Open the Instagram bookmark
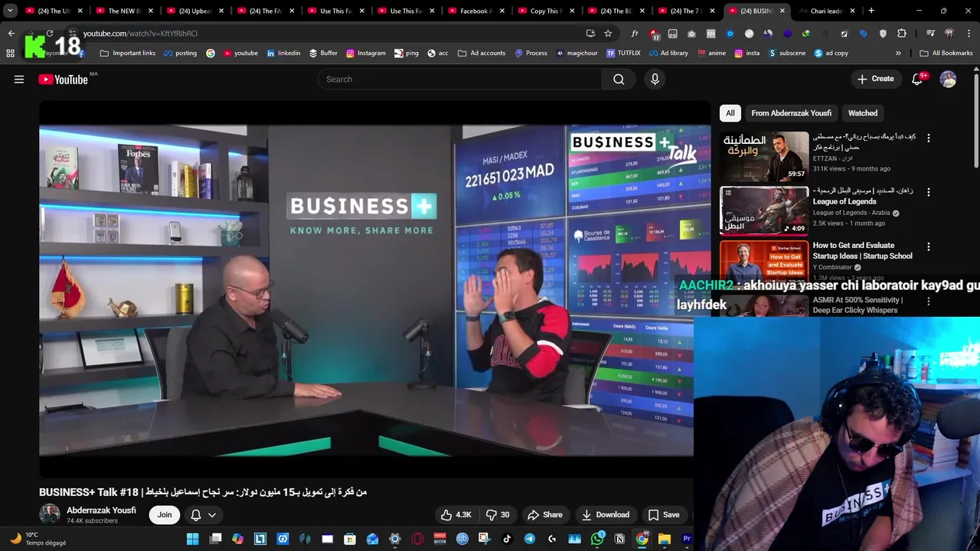Viewport: 980px width, 551px height. click(365, 53)
